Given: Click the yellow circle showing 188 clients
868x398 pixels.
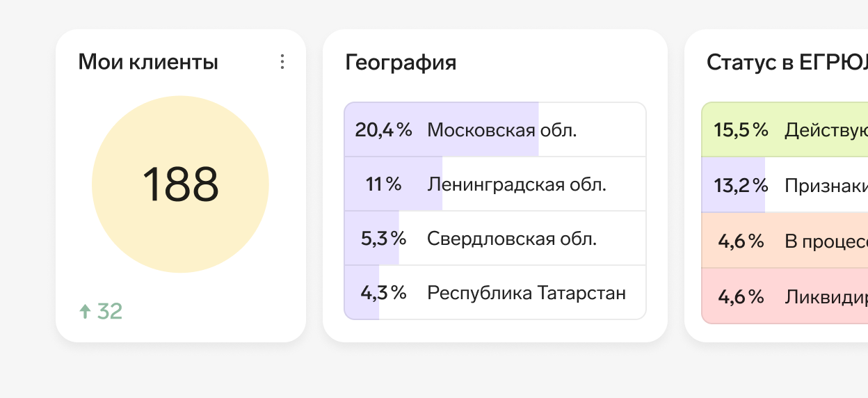Looking at the screenshot, I should click(180, 184).
